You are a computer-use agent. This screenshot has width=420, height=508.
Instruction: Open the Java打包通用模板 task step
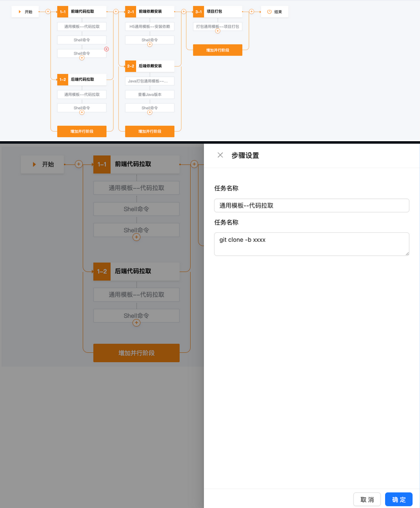pyautogui.click(x=150, y=81)
